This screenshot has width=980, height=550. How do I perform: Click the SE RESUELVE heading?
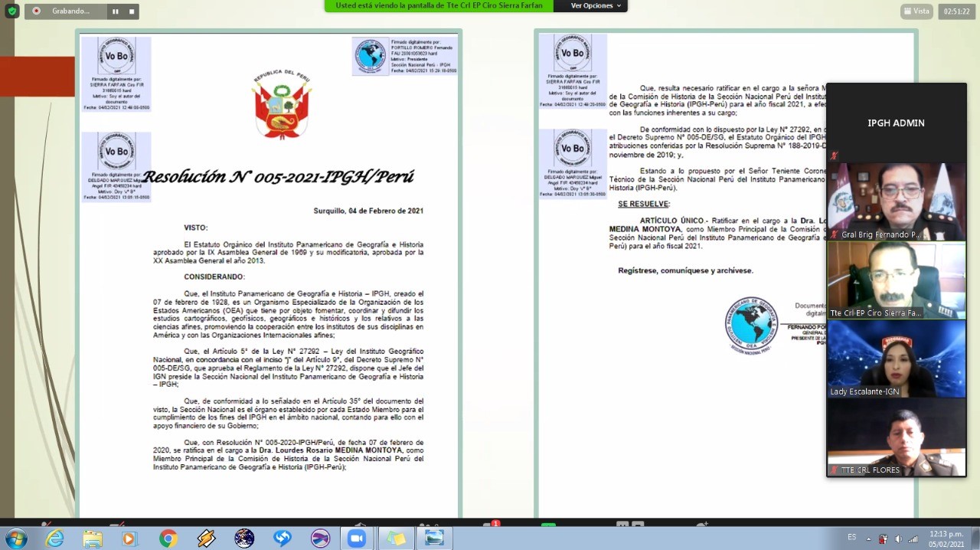(643, 205)
